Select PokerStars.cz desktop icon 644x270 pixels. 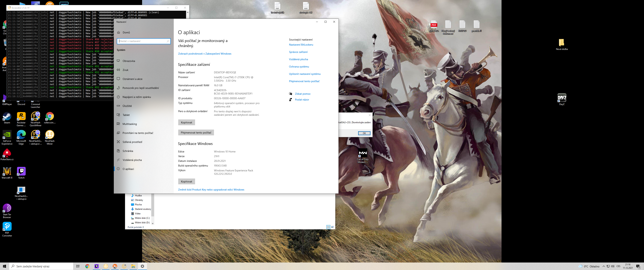[x=7, y=154]
